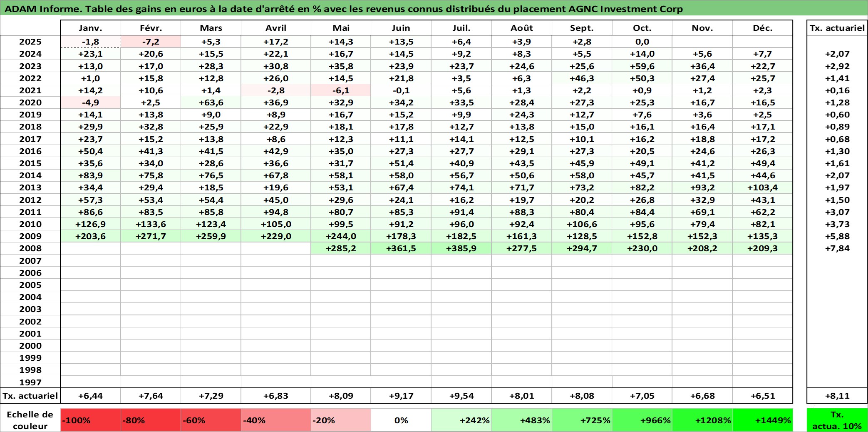
Task: Select the +6,44 value in bottom Tx. actuariel row
Action: pos(90,396)
